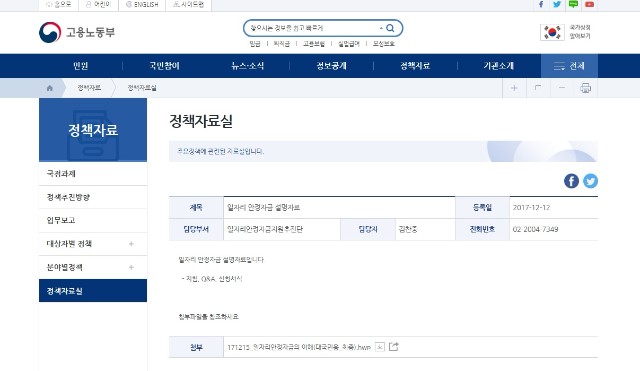Open the Twitter icon in top bar
The height and width of the screenshot is (371, 640).
557,4
